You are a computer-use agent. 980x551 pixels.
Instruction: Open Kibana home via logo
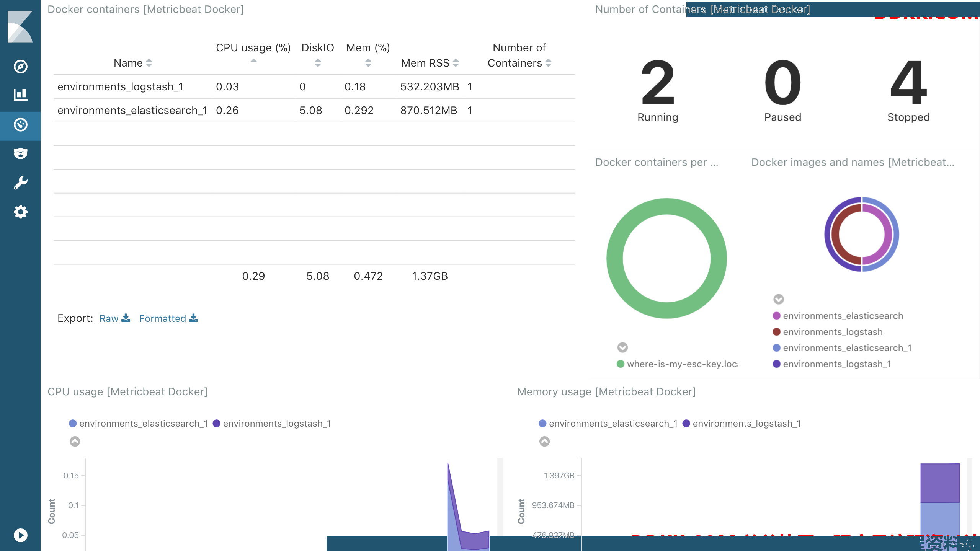pos(20,27)
